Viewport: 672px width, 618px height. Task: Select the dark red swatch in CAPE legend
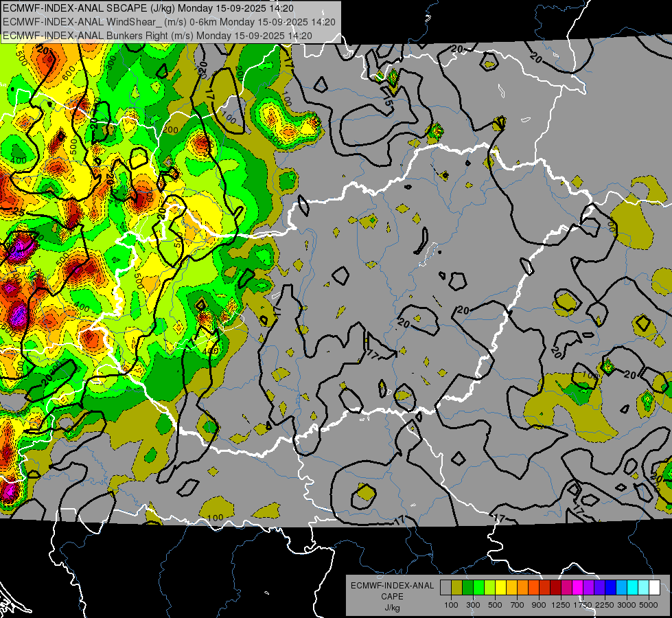point(555,587)
